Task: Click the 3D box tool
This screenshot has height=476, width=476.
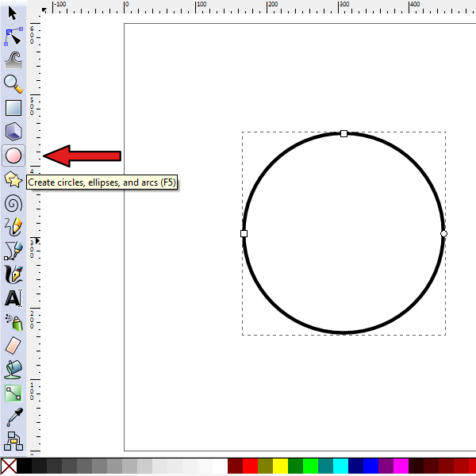Action: (13, 131)
